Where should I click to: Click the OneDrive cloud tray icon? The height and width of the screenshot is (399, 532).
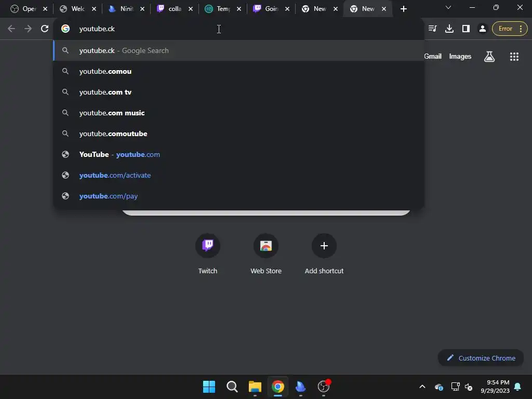[438, 387]
